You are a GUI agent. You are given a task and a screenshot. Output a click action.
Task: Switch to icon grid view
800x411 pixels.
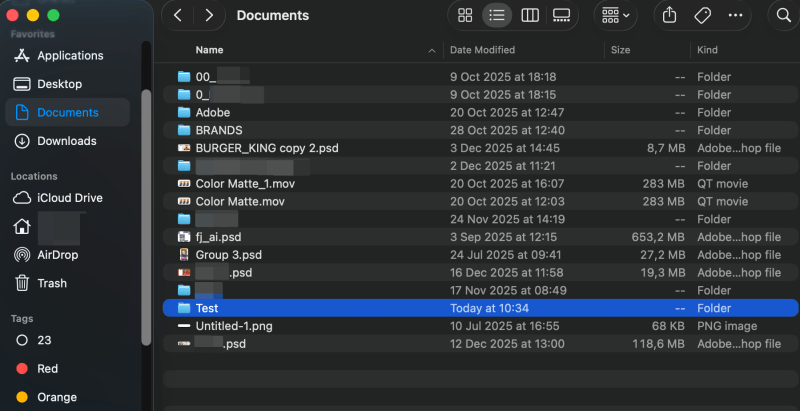(465, 15)
